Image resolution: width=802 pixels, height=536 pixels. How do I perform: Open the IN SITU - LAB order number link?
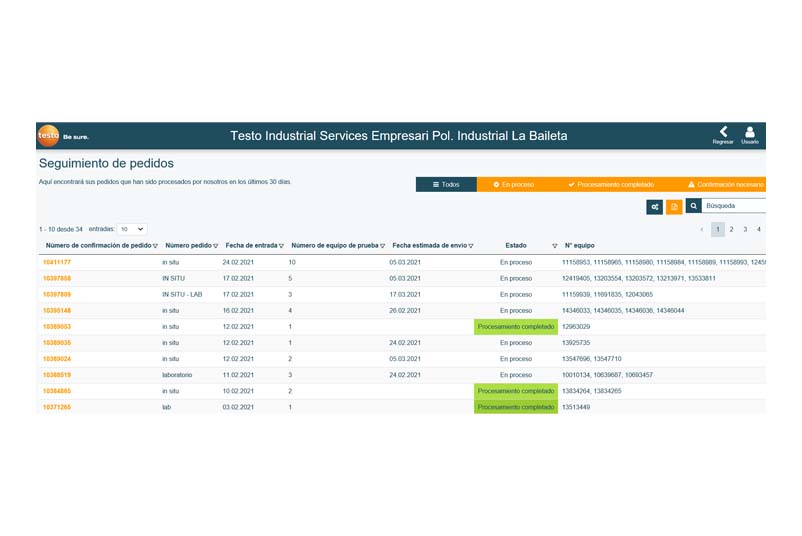pos(57,295)
